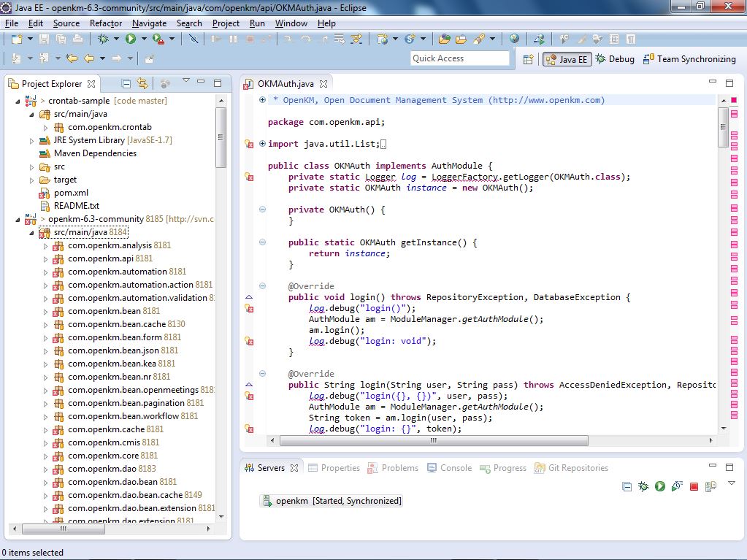Toggle Skip All Breakpoints in the toolbar
Screen dimensions: 747x560
tap(194, 39)
